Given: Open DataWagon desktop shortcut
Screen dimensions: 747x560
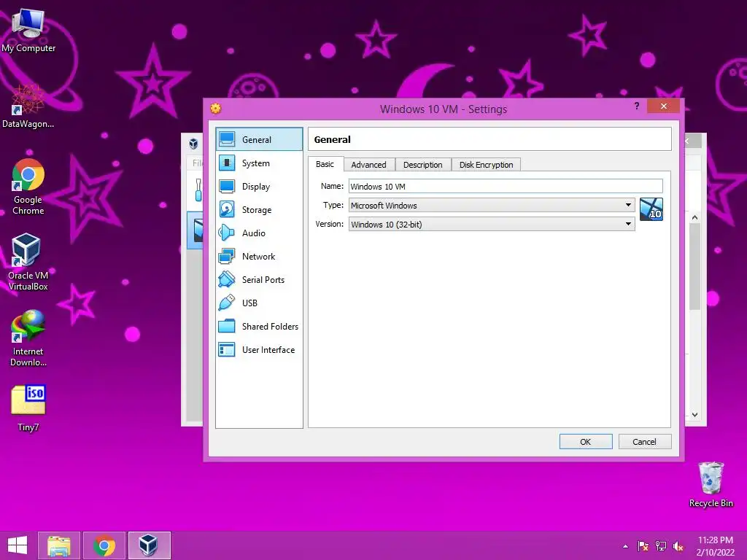Looking at the screenshot, I should (x=28, y=106).
